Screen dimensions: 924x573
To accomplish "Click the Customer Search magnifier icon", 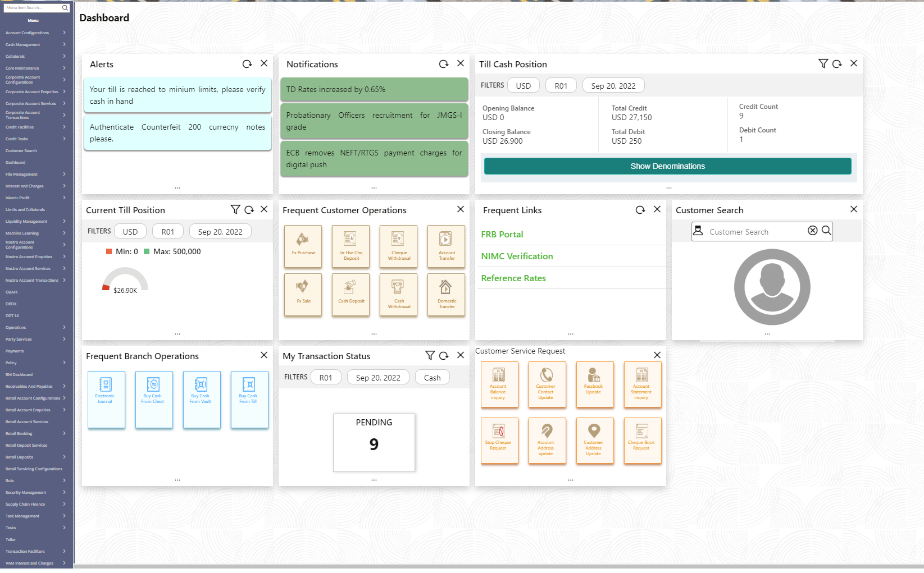I will [x=826, y=231].
